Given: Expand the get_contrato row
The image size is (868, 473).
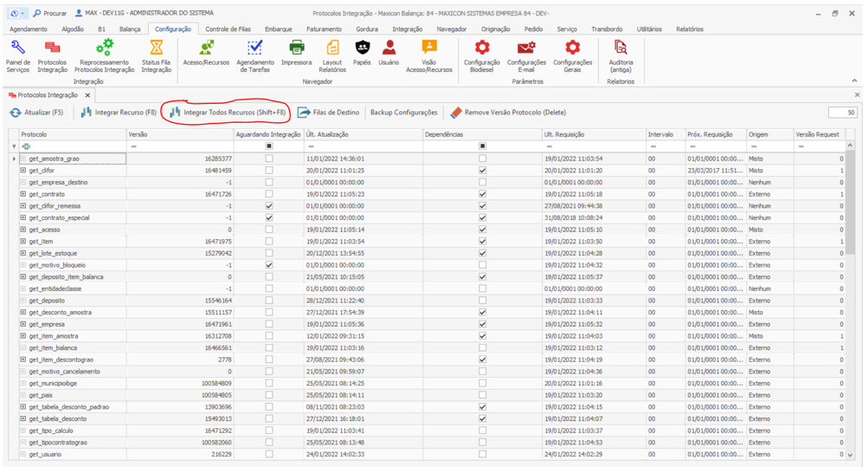Looking at the screenshot, I should (23, 194).
